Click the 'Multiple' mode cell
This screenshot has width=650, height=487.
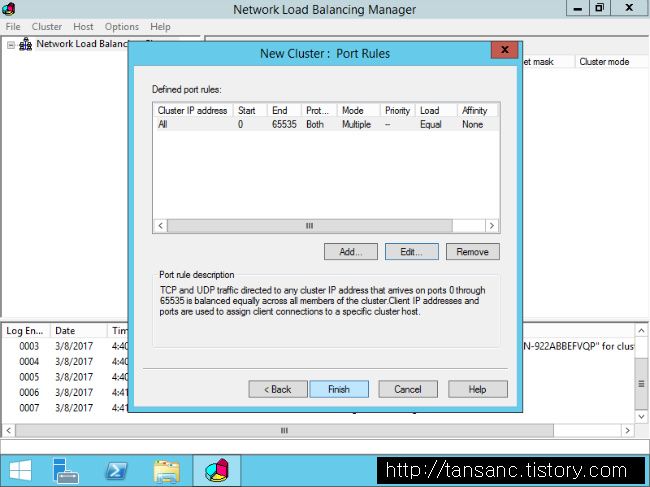357,124
